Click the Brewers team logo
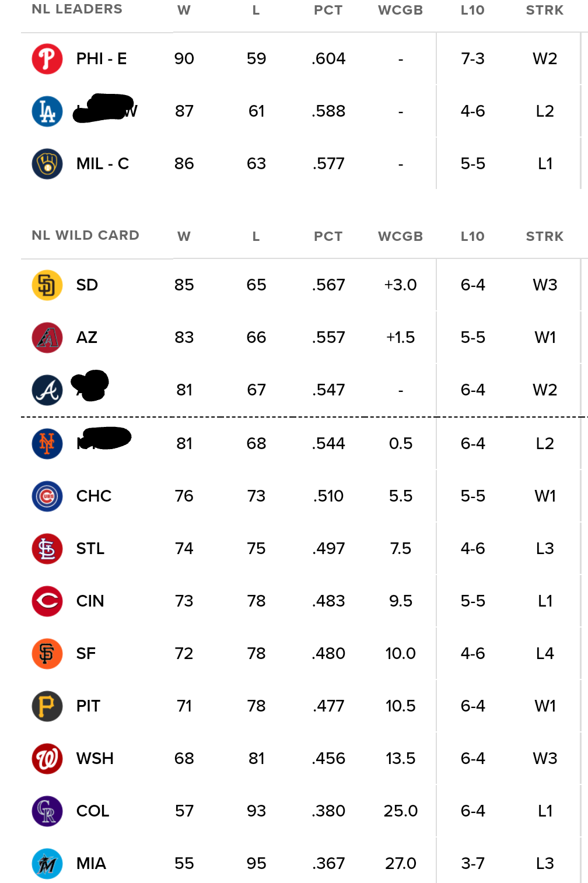 point(47,164)
